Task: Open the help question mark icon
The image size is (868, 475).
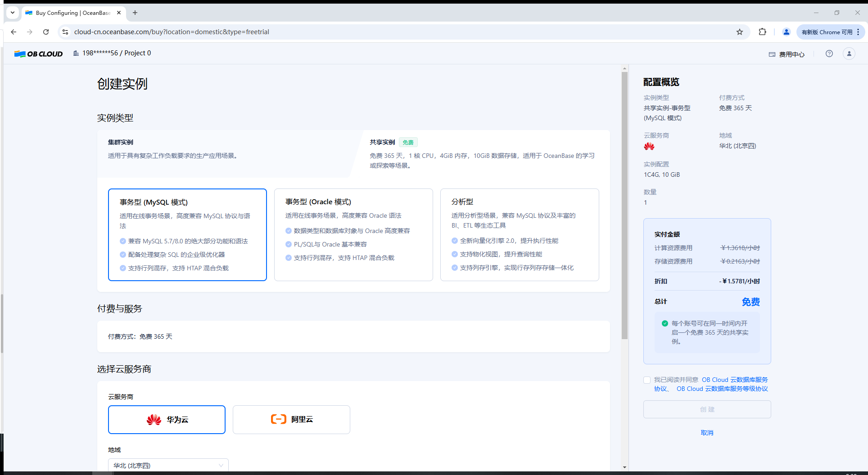Action: tap(829, 54)
